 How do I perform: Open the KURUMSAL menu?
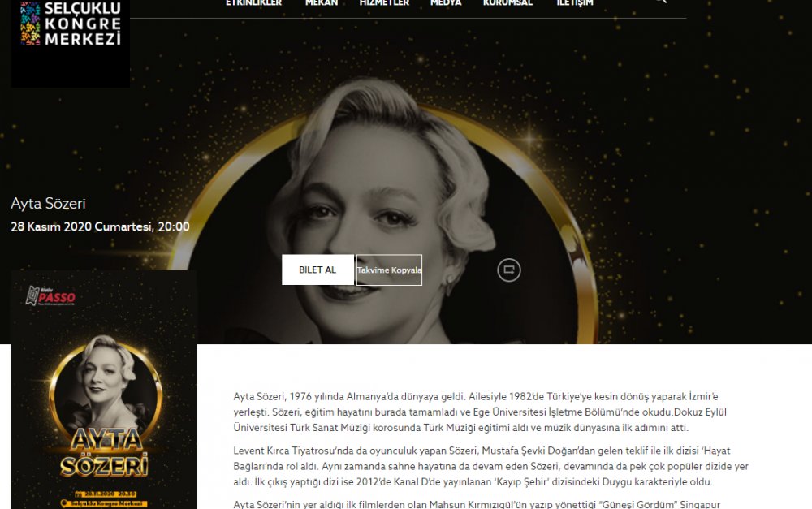[x=508, y=2]
